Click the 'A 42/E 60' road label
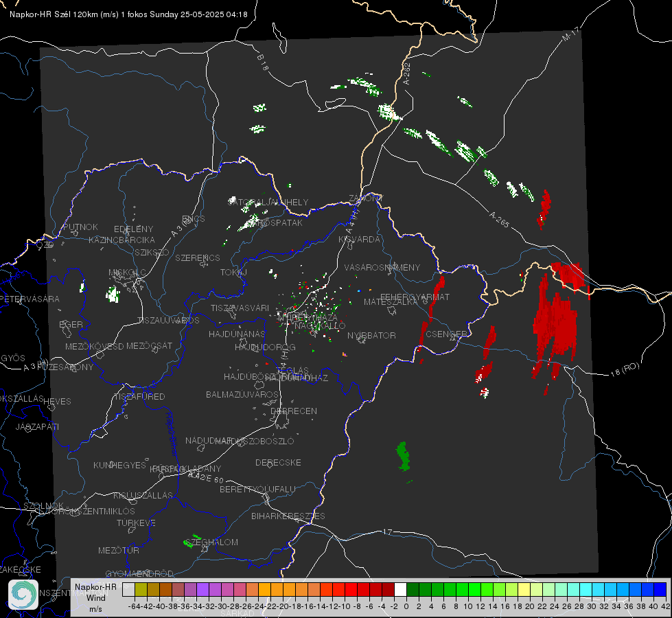 [x=206, y=477]
